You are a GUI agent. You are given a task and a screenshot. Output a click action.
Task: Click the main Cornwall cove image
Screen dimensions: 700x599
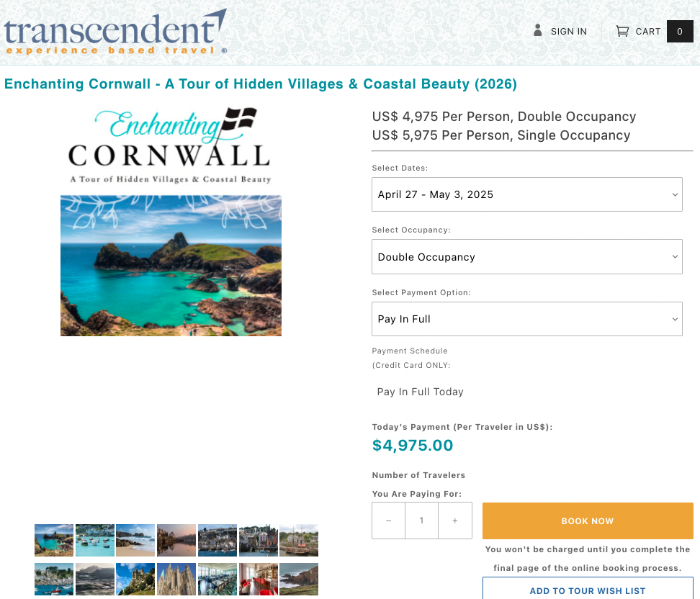(171, 266)
